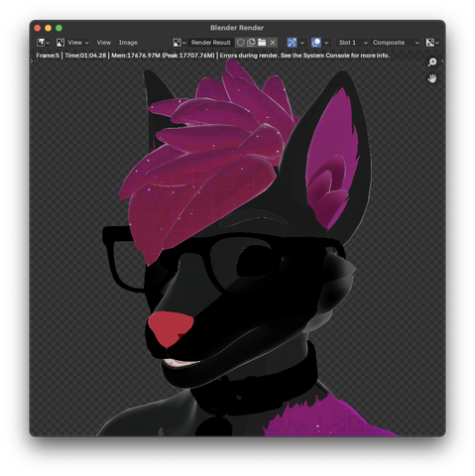This screenshot has height=476, width=475.
Task: Click the pan hand gizmo
Action: 432,78
